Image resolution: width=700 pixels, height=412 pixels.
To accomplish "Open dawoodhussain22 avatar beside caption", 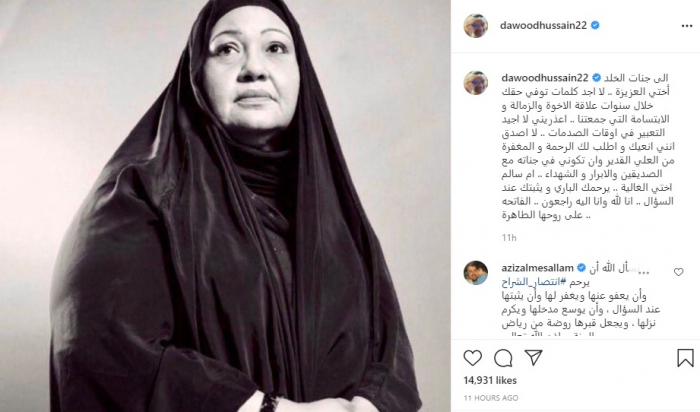I will point(475,83).
